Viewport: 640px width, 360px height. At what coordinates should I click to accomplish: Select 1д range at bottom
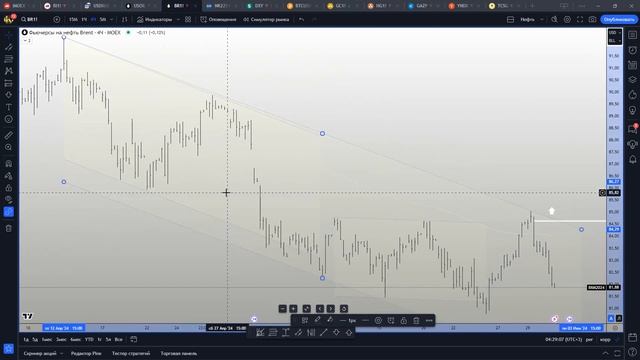(x=26, y=339)
